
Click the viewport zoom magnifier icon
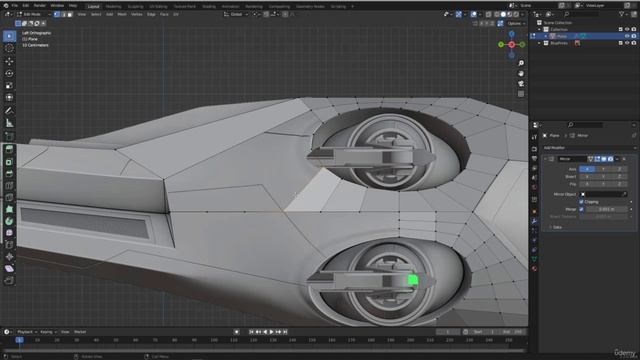(x=521, y=63)
